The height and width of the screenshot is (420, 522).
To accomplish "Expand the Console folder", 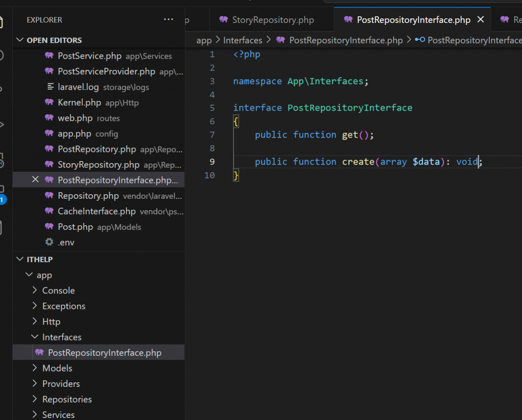I will (35, 290).
